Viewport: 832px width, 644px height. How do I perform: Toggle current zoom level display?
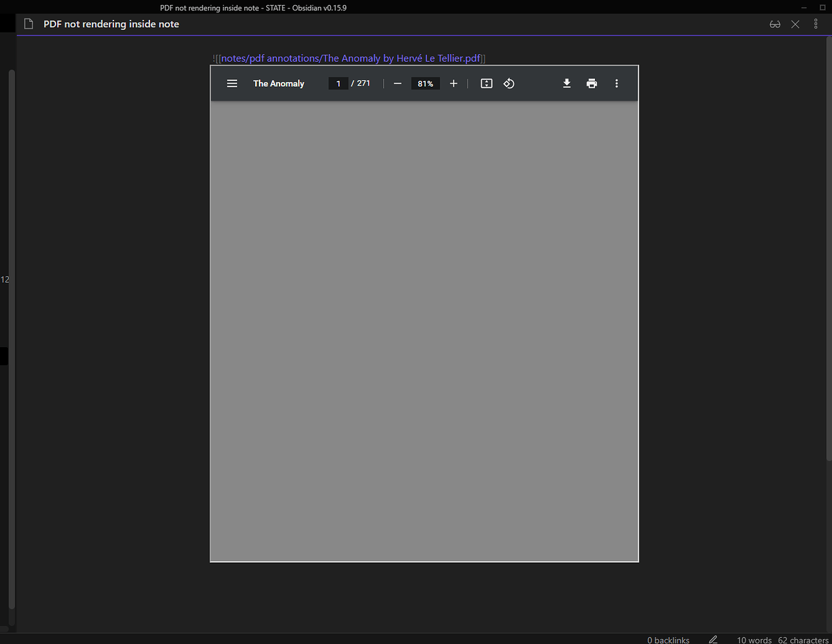click(x=425, y=83)
